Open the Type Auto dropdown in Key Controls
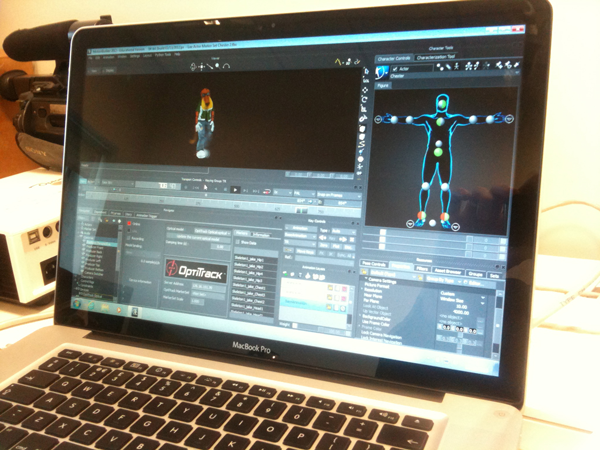The image size is (600, 450). [x=342, y=231]
